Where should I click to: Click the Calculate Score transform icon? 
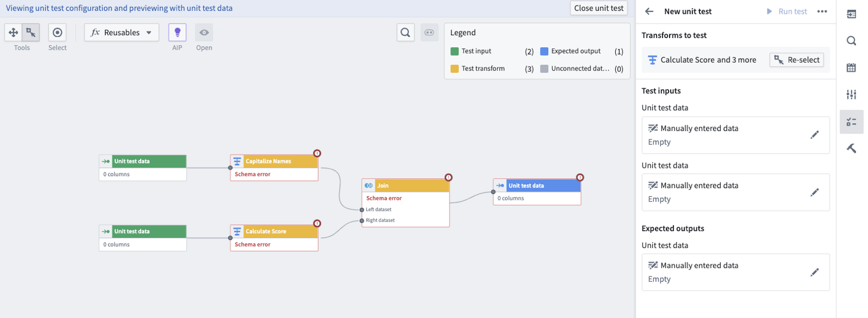tap(237, 232)
